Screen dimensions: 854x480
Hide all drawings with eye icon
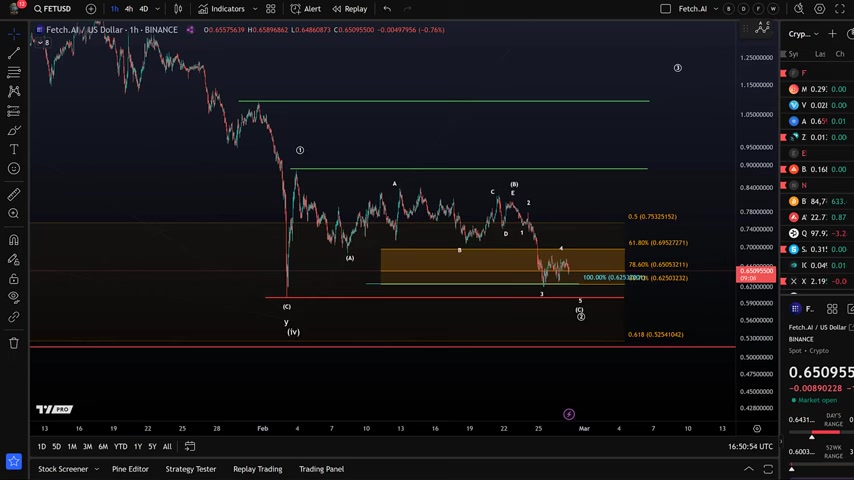pyautogui.click(x=14, y=297)
